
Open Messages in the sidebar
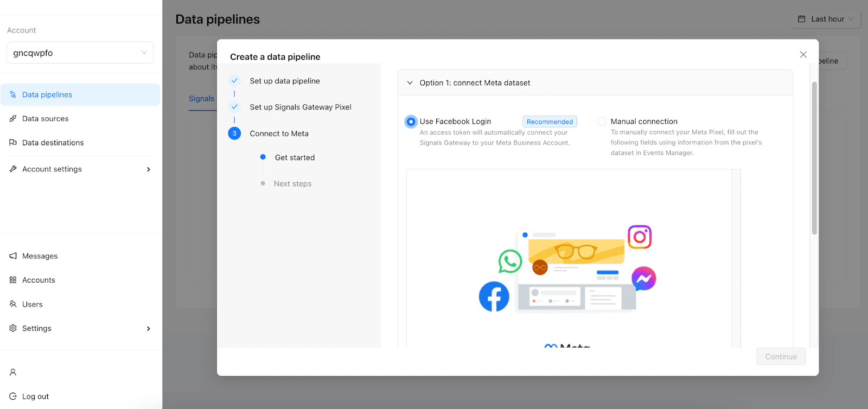80,256
